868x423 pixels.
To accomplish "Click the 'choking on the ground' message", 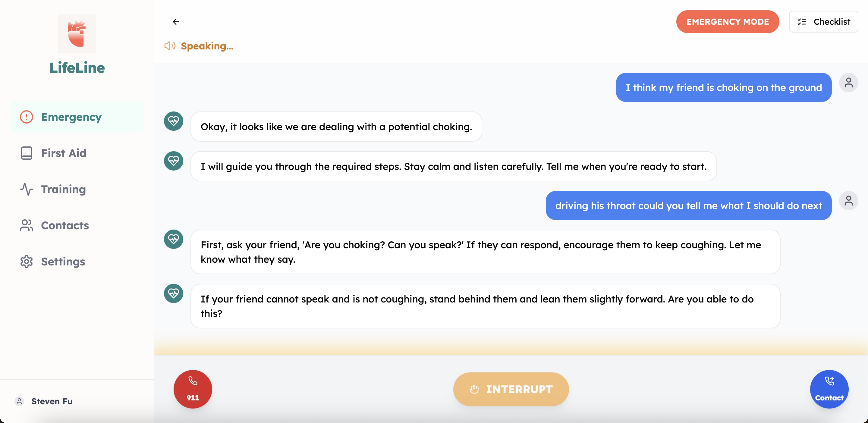I will click(723, 88).
